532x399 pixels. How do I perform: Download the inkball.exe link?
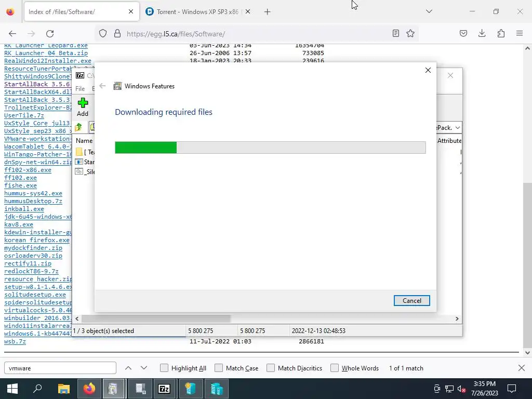[24, 209]
